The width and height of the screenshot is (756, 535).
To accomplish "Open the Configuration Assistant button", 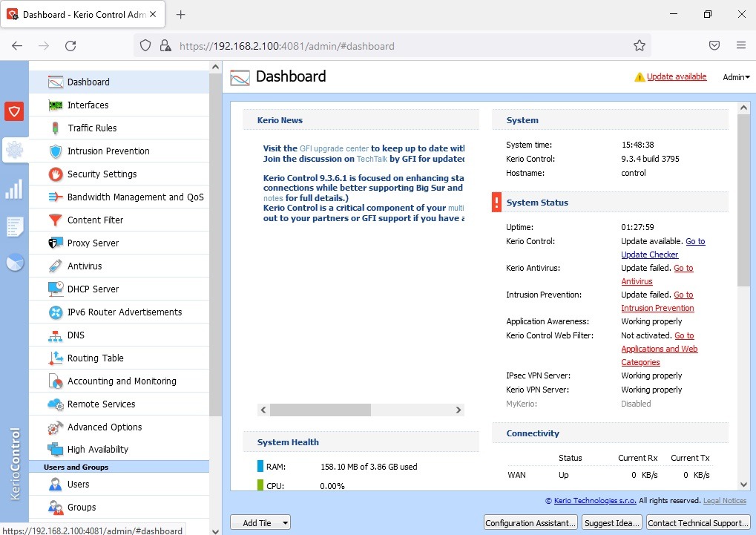I will click(530, 523).
